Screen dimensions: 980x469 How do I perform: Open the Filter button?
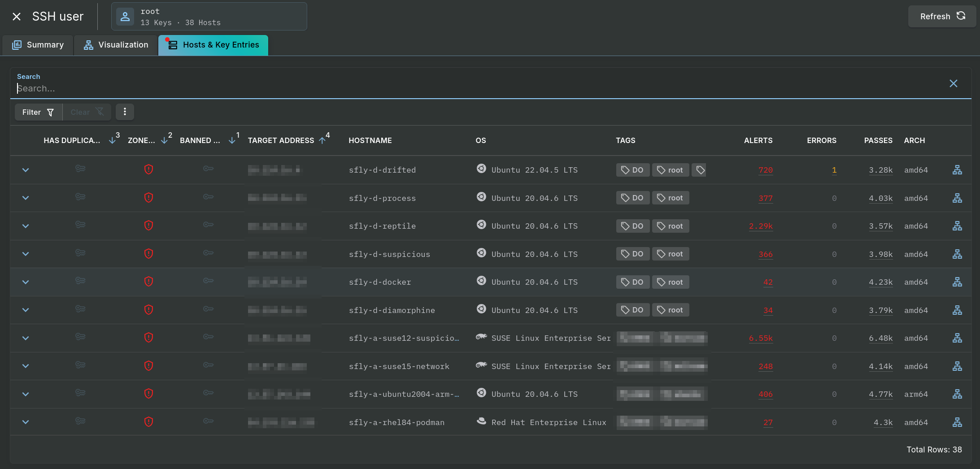pyautogui.click(x=38, y=112)
